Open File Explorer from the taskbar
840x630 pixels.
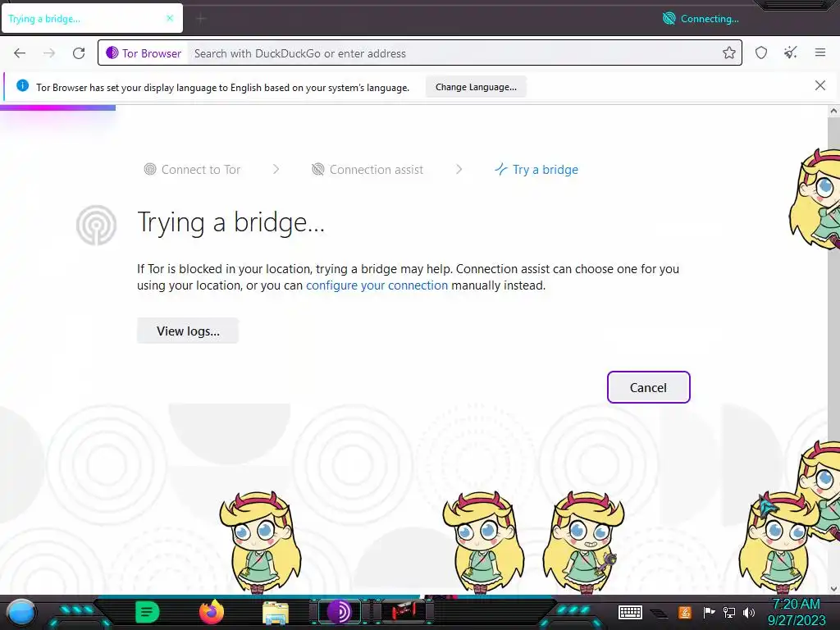pyautogui.click(x=276, y=612)
